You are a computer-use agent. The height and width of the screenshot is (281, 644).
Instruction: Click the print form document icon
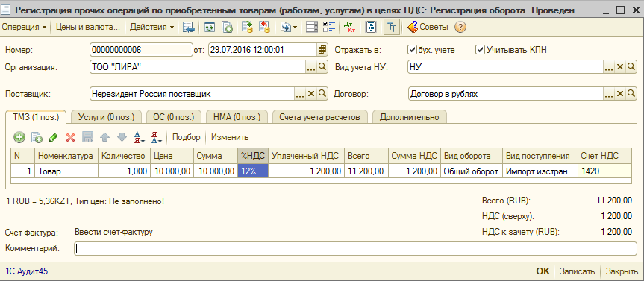coord(371,28)
